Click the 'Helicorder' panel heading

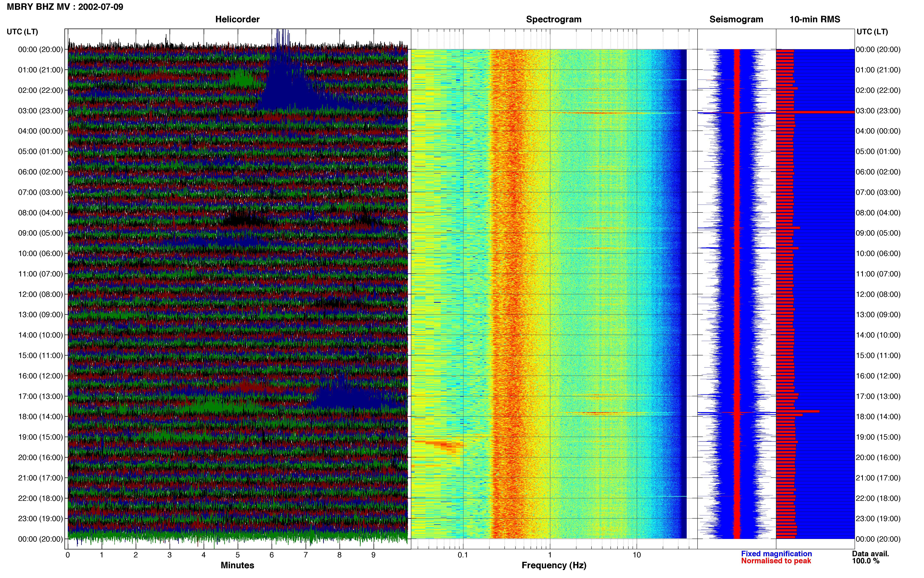pyautogui.click(x=237, y=20)
